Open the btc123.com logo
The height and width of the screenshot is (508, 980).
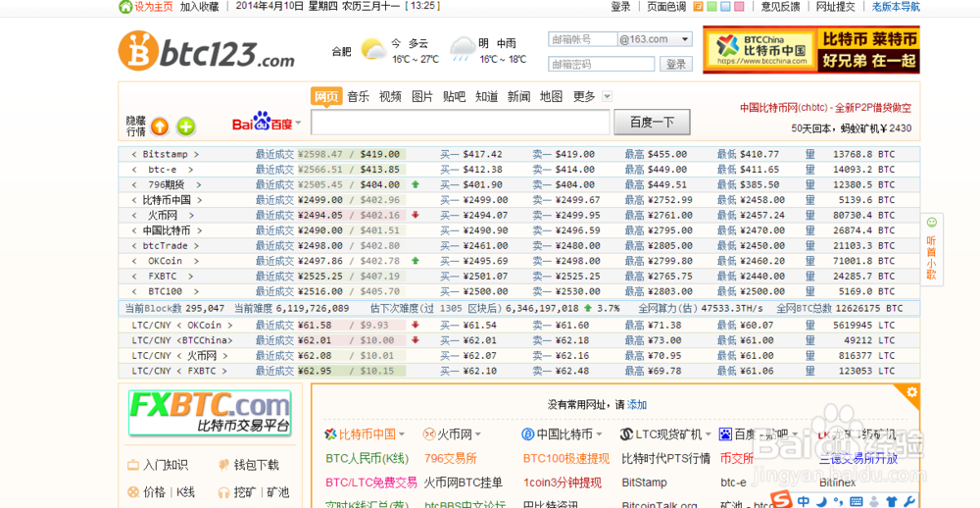tap(206, 51)
